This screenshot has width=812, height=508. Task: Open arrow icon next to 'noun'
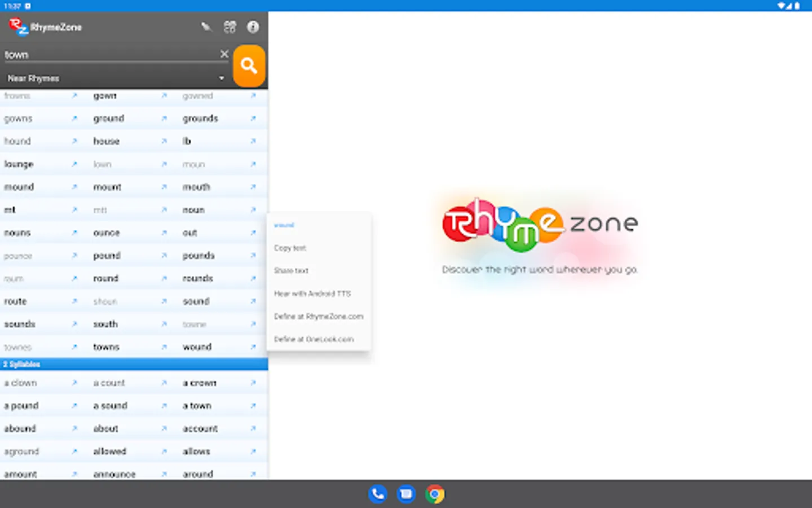[253, 209]
